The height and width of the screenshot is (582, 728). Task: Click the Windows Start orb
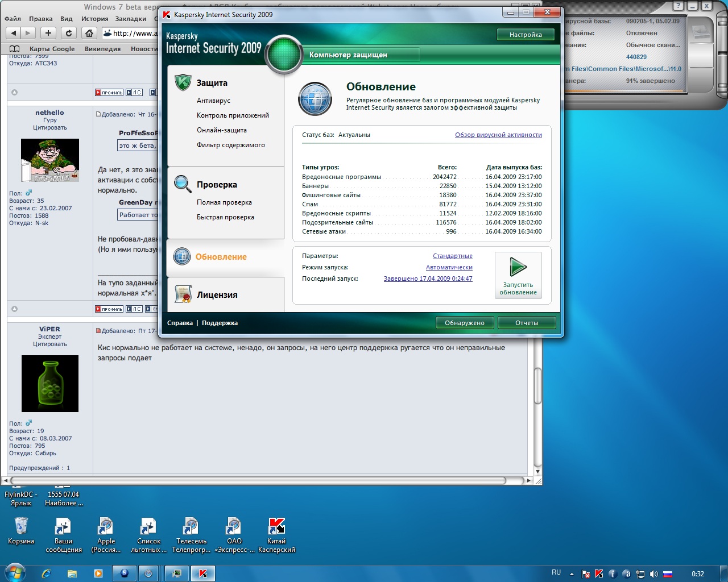point(15,573)
